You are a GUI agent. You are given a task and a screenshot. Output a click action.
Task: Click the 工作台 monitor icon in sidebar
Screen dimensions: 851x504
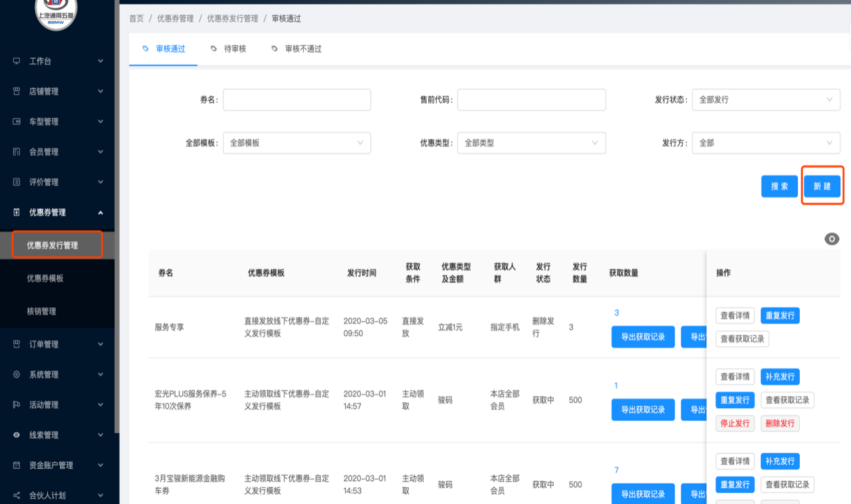17,61
